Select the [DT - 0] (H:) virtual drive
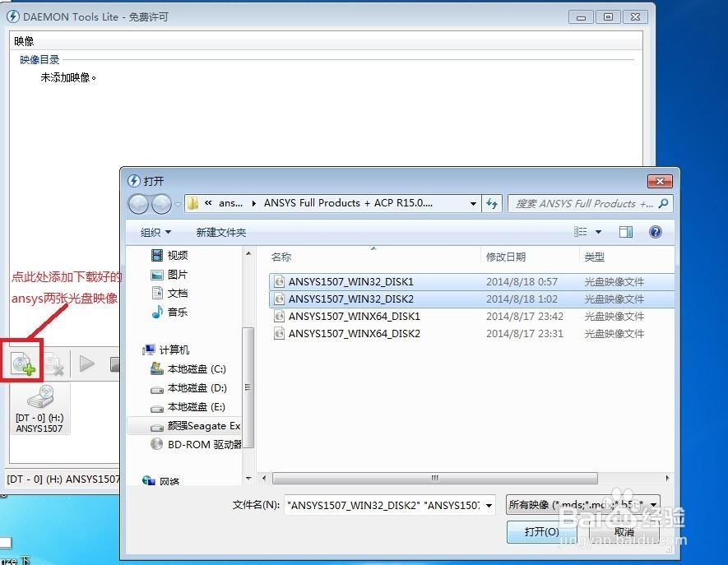This screenshot has height=565, width=728. (40, 409)
